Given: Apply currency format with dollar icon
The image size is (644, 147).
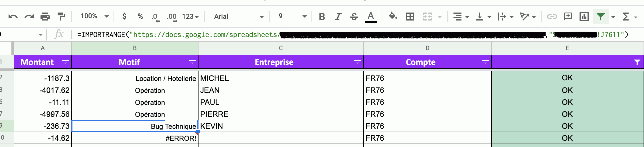Looking at the screenshot, I should pos(124,16).
